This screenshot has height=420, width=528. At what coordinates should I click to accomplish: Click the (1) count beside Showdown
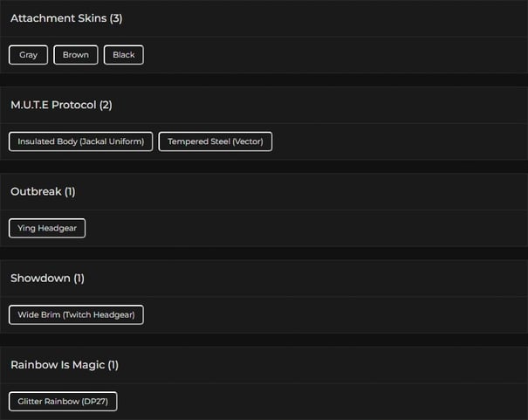pyautogui.click(x=79, y=278)
